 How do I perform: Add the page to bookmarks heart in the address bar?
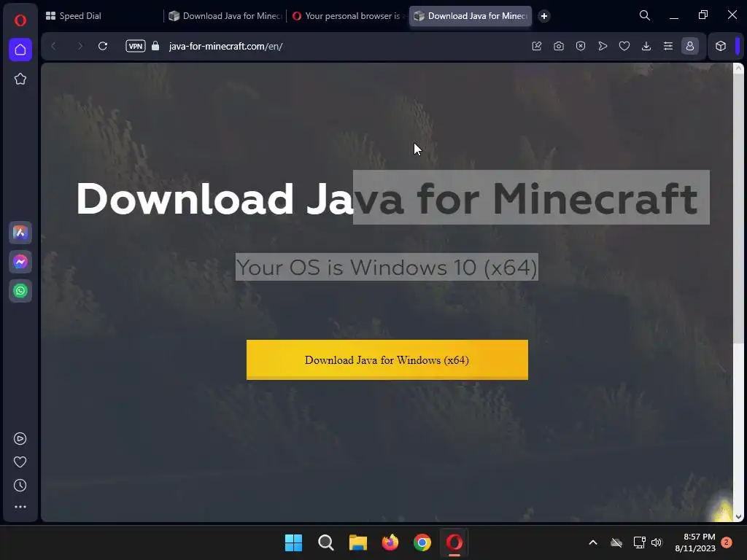click(624, 46)
